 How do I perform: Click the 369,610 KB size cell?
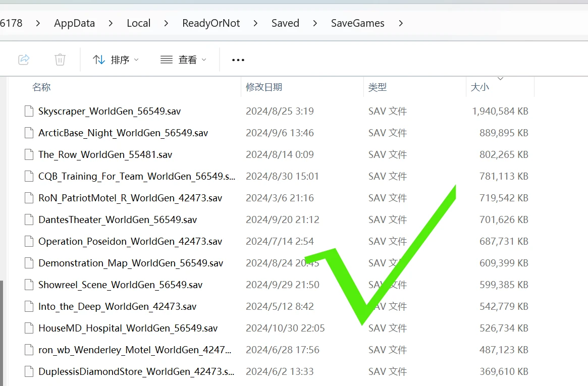coord(504,372)
